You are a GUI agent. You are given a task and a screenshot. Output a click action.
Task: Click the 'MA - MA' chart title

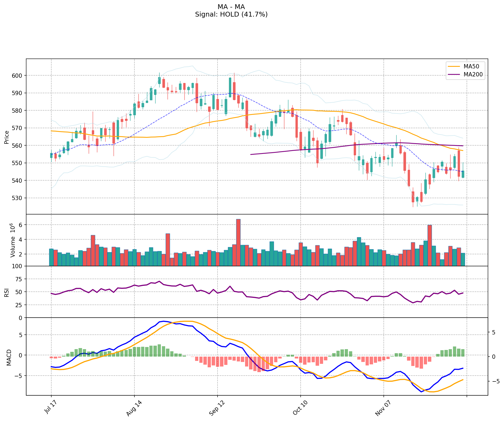pyautogui.click(x=231, y=7)
